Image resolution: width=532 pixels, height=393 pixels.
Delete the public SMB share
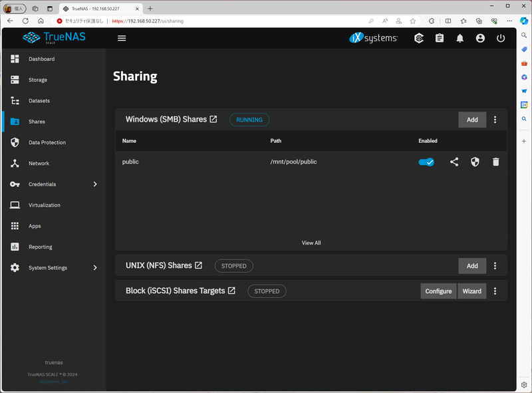pyautogui.click(x=495, y=162)
